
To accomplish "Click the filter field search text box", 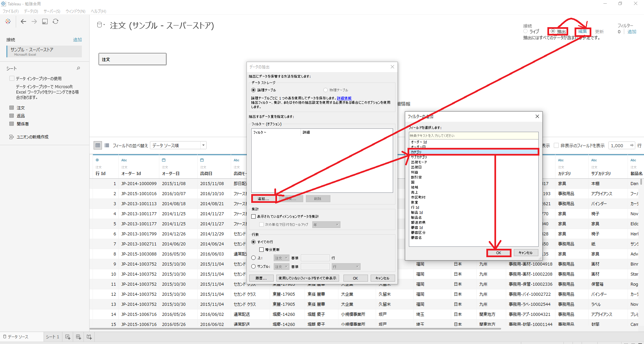I will point(474,135).
